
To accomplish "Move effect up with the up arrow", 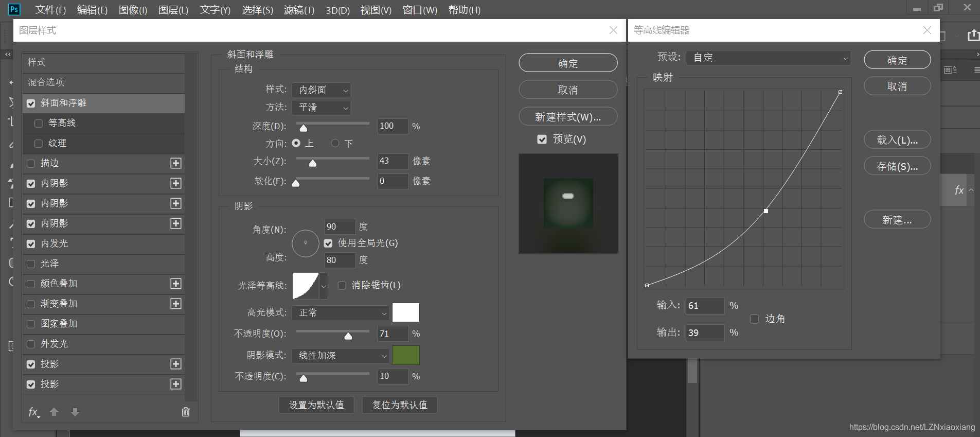I will click(54, 412).
